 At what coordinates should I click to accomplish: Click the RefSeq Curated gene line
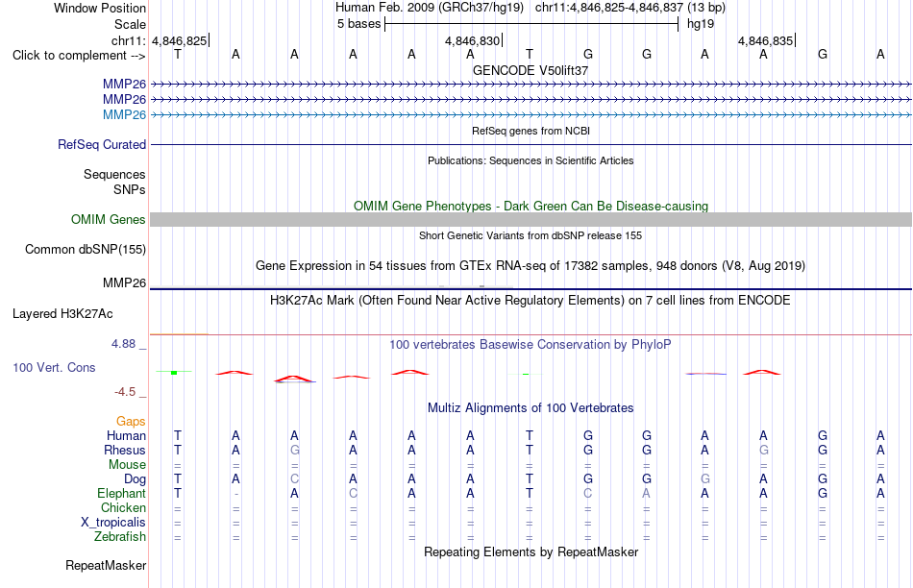pyautogui.click(x=531, y=144)
